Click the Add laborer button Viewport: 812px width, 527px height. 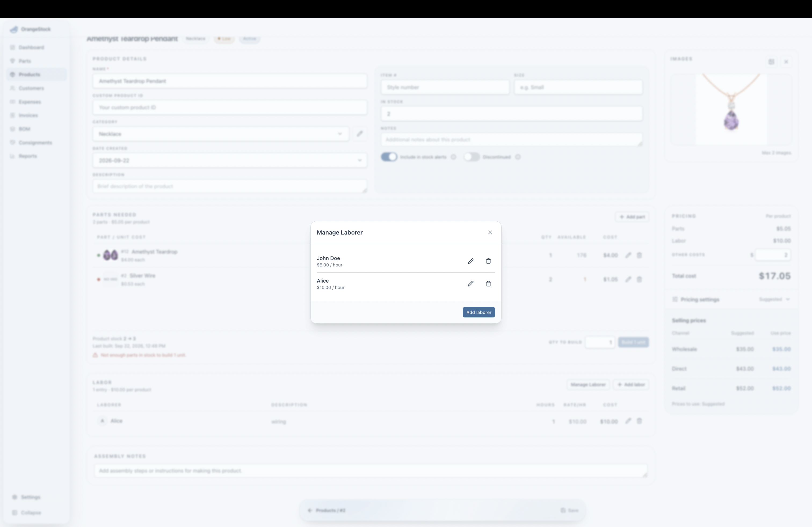[479, 312]
